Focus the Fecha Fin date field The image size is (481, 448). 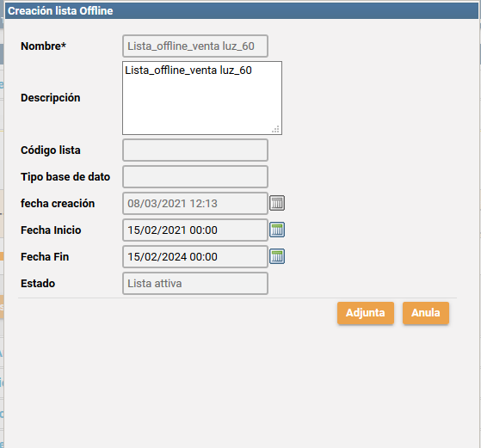195,256
